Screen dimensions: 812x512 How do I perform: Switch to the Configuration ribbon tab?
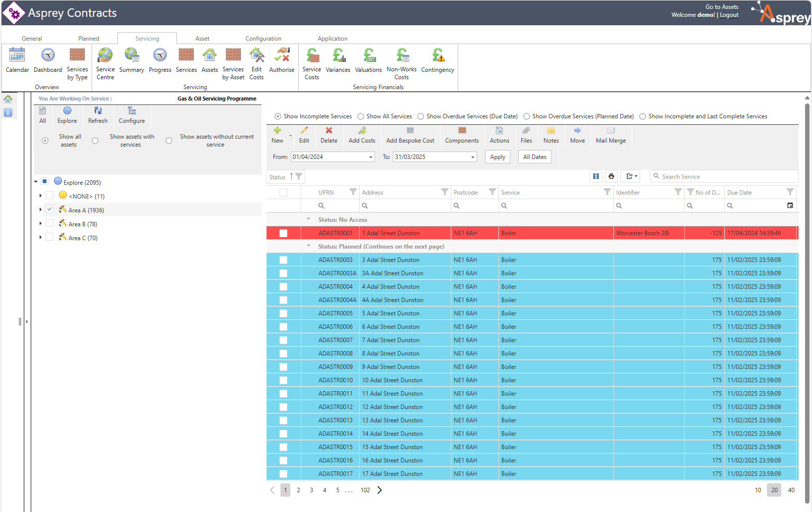click(x=263, y=39)
